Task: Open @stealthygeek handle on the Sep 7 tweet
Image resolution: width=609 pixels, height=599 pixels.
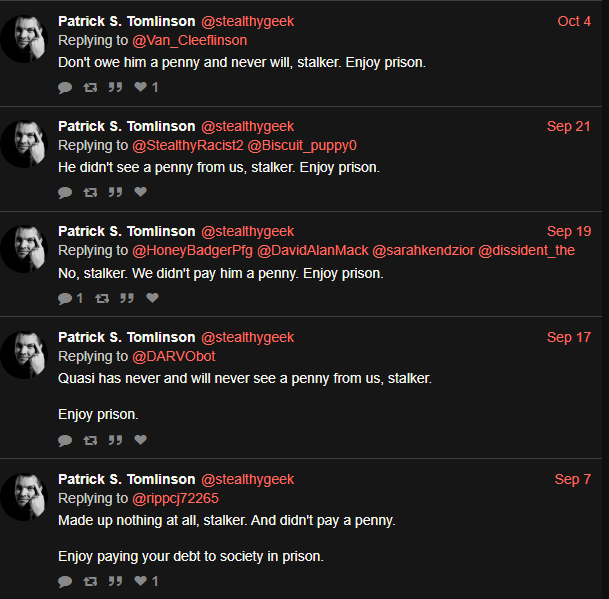Action: coord(247,479)
